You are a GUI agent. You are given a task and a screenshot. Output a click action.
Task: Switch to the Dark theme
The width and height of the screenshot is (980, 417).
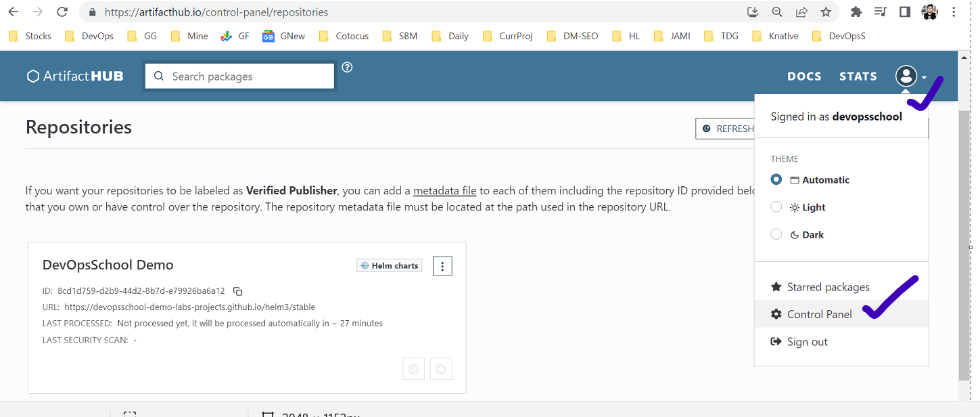(x=776, y=235)
